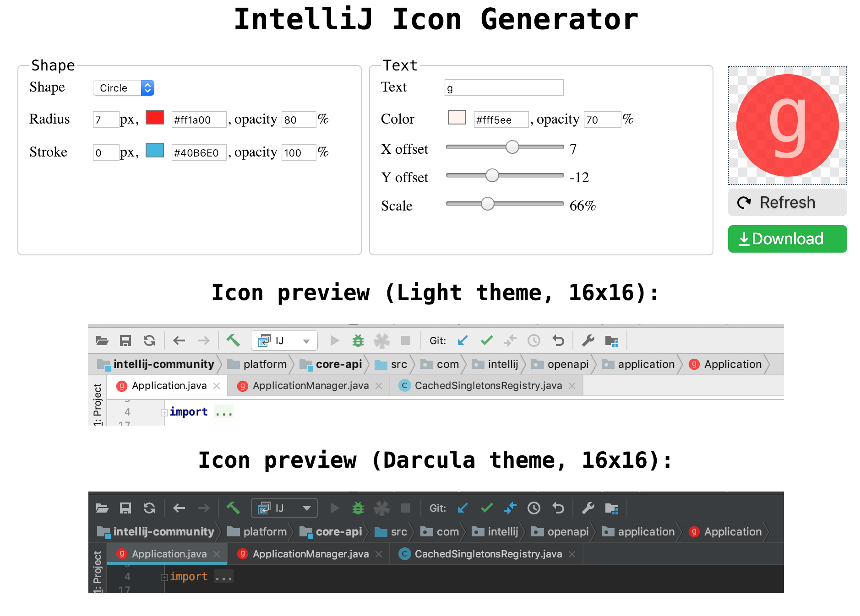860x616 pixels.
Task: Expand import fold marker in Darcula preview
Action: [164, 578]
